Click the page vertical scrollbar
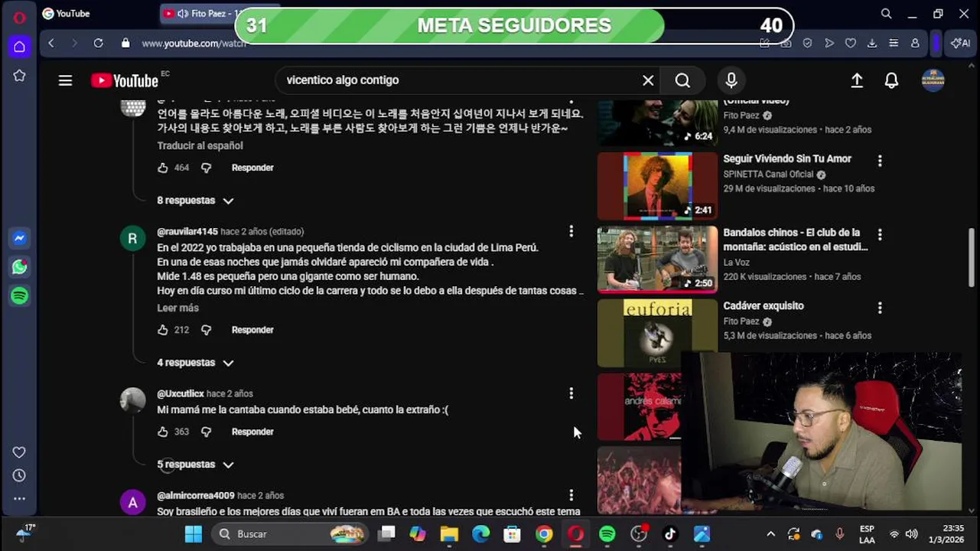 point(972,257)
